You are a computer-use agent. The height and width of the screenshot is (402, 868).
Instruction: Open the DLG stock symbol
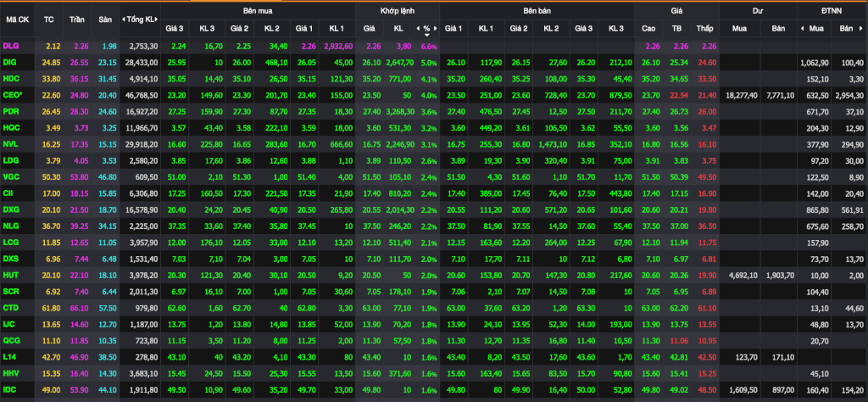[x=10, y=46]
